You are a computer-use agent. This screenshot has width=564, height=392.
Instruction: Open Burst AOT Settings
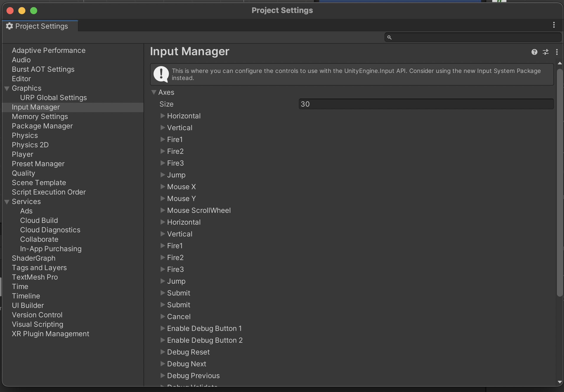pos(43,69)
